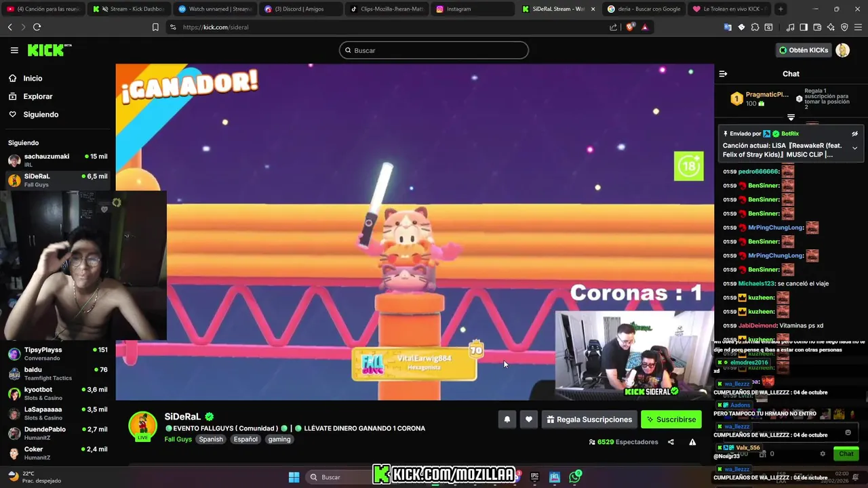
Task: Follow the channel with the heart button
Action: tap(529, 420)
